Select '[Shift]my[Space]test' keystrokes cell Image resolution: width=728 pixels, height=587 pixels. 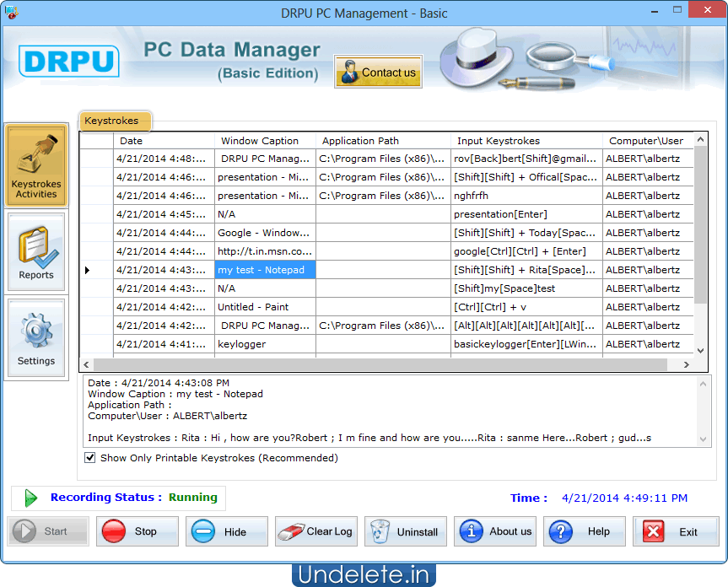click(526, 288)
